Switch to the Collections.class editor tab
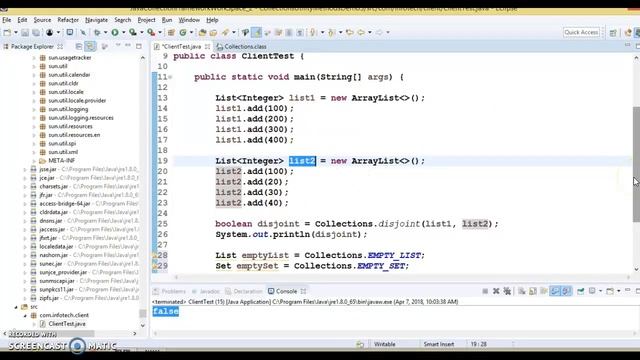 (x=241, y=47)
